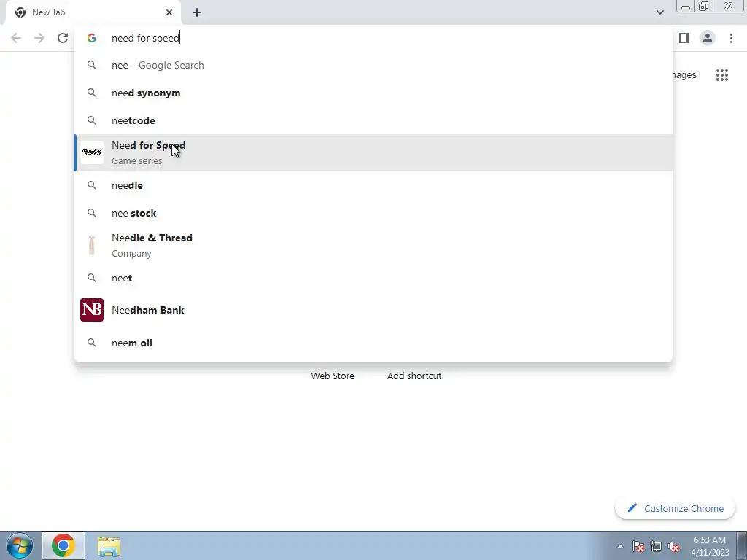Click the Needham Bank NB logo

[92, 310]
